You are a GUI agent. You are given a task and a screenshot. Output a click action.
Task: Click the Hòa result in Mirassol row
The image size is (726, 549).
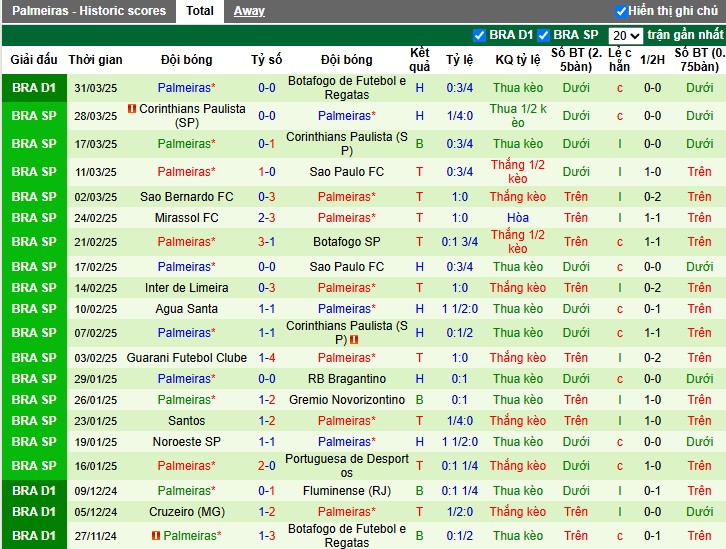click(x=518, y=218)
